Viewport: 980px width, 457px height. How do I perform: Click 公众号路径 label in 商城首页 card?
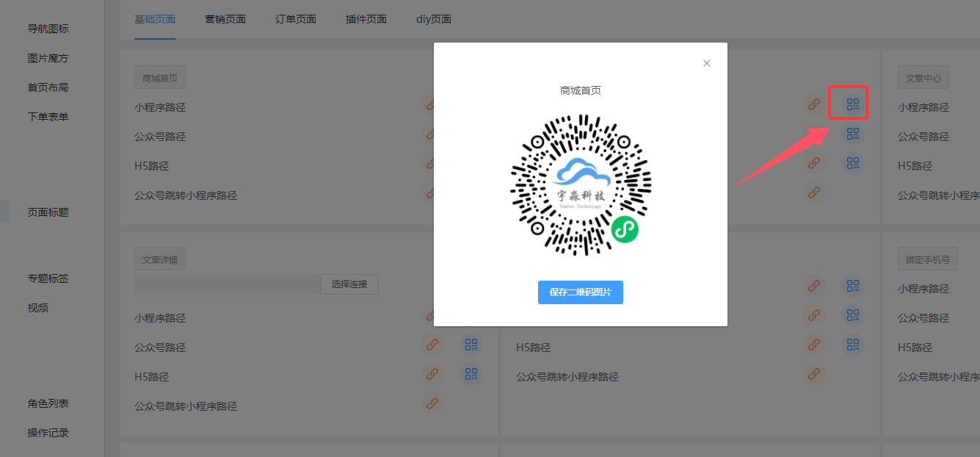(x=160, y=137)
